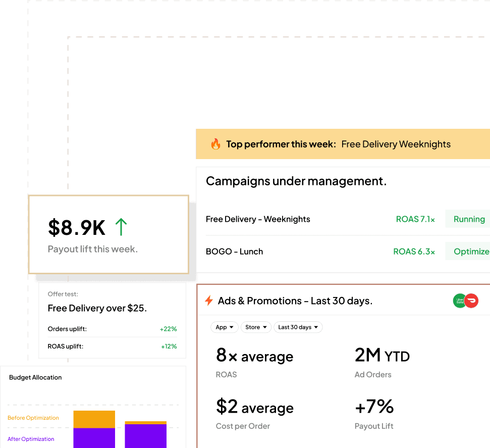
Task: Click the After Optimization legend label
Action: coord(31,439)
